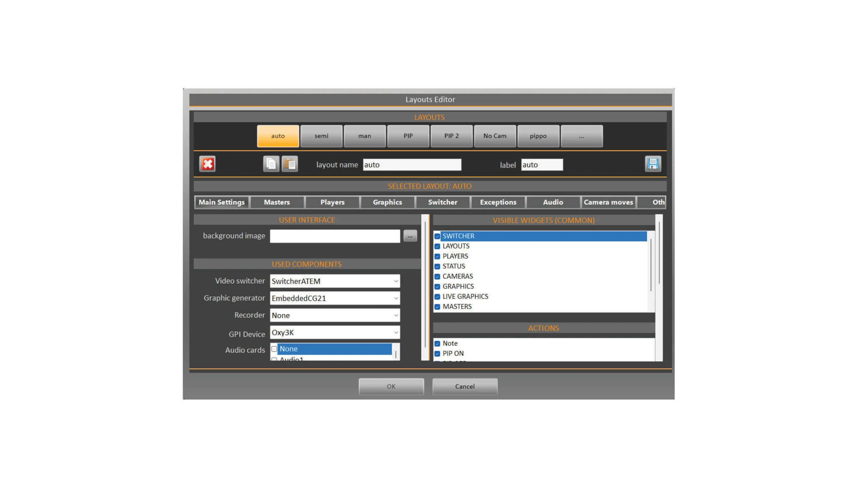868x488 pixels.
Task: Uncheck the CAMERAS widget checkbox
Action: tap(437, 277)
